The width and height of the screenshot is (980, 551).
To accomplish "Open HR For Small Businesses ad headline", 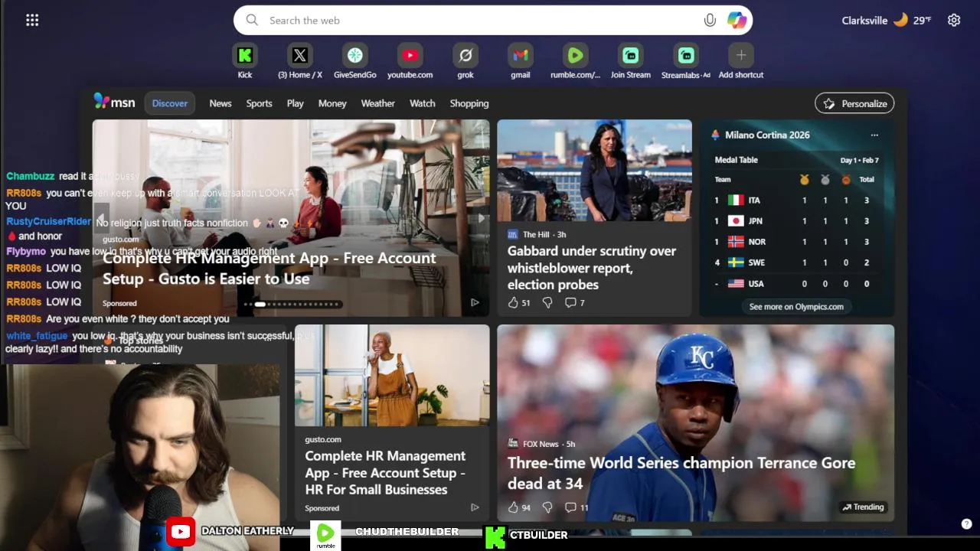I will [x=385, y=473].
